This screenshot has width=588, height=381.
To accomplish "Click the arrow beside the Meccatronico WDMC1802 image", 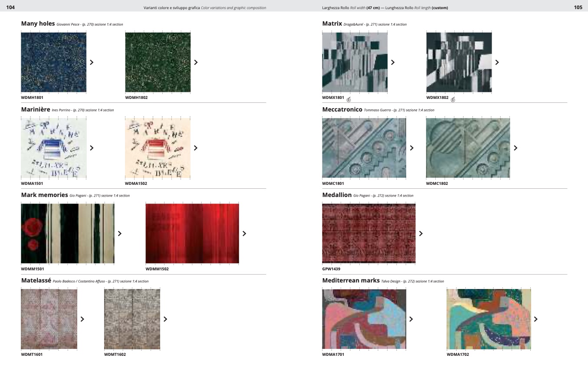I will 516,148.
